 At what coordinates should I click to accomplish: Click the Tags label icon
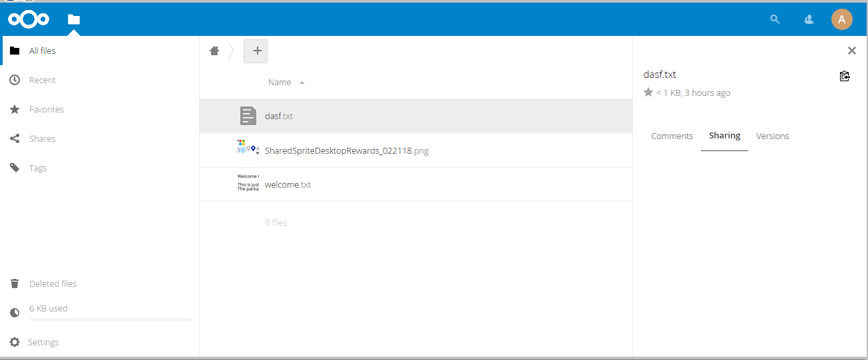pyautogui.click(x=15, y=168)
